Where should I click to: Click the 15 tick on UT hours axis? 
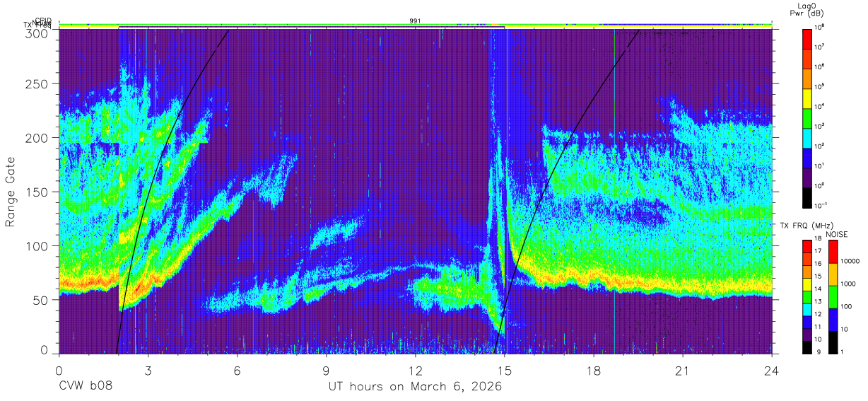pos(504,370)
